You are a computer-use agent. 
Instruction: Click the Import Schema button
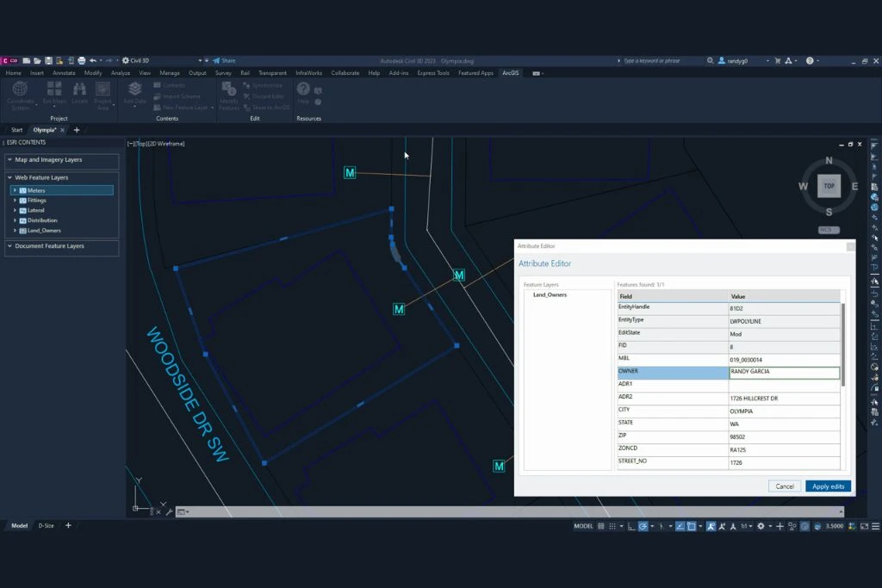click(x=177, y=96)
